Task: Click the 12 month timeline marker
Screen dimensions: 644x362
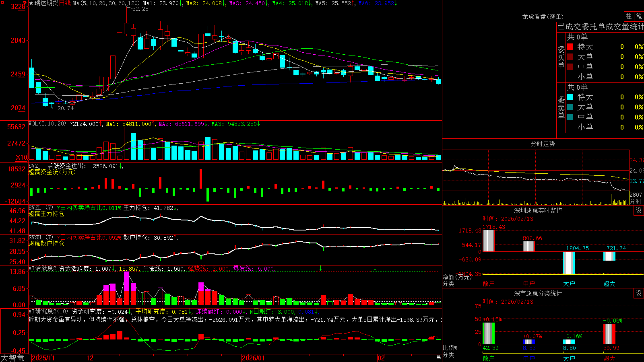Action: 90,358
